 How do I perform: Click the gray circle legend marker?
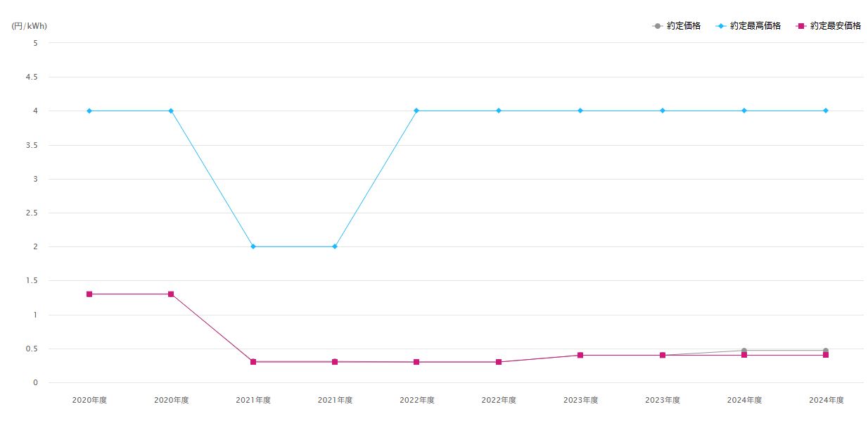[657, 26]
